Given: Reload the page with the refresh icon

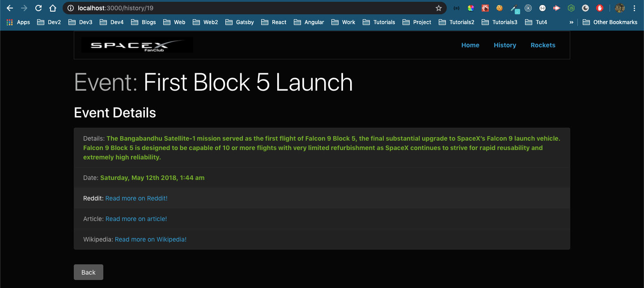Looking at the screenshot, I should point(38,8).
